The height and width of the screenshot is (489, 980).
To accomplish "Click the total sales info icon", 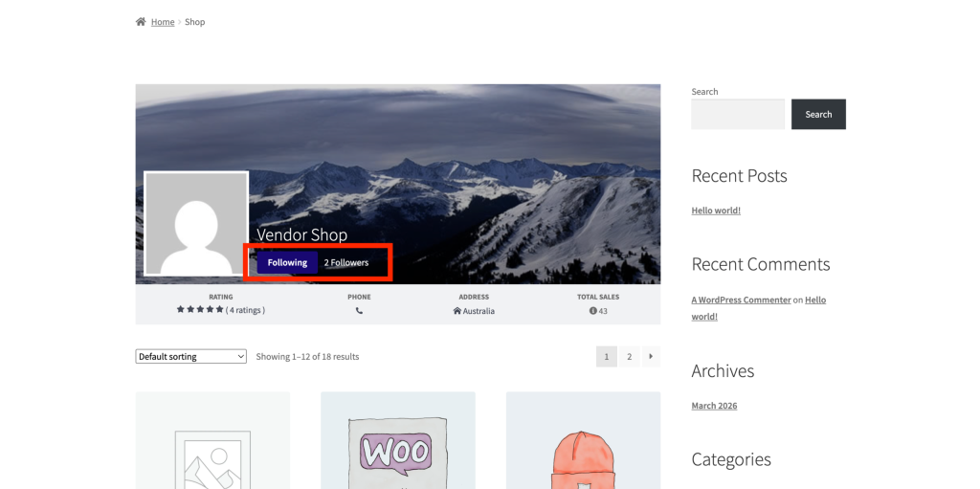I will (593, 311).
